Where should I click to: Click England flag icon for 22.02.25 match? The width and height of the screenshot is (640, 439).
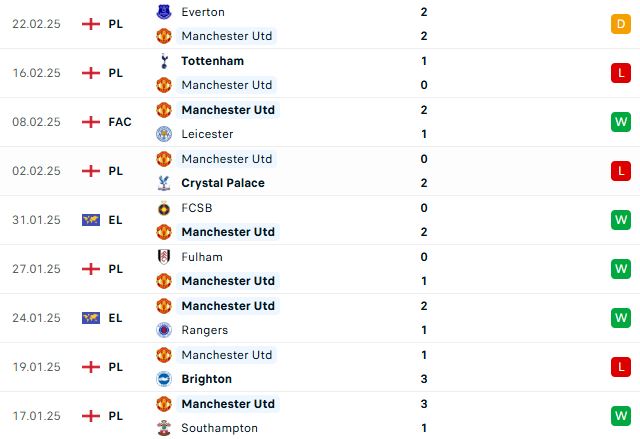[91, 24]
